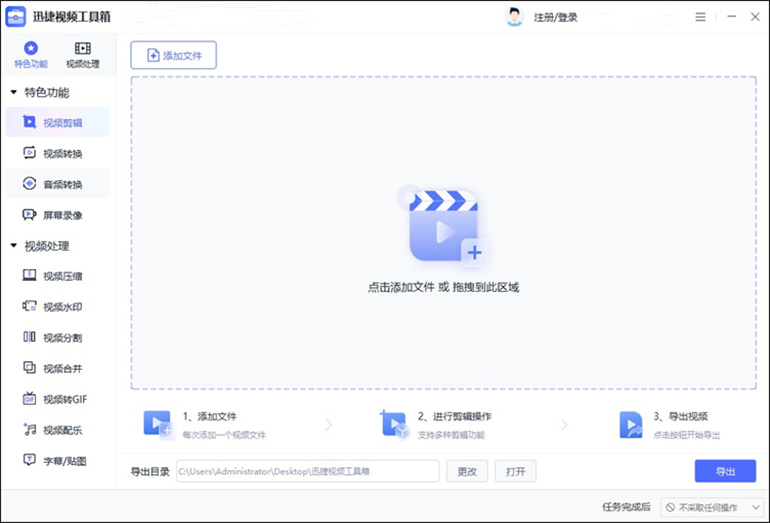Click the 视频合并 label text
This screenshot has width=770, height=523.
(x=63, y=369)
